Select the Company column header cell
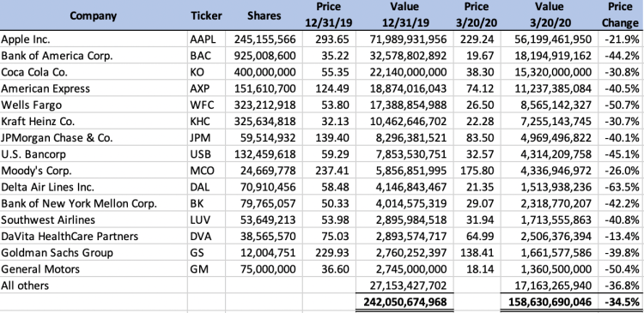Screen dimensions: 644x313 (x=94, y=15)
